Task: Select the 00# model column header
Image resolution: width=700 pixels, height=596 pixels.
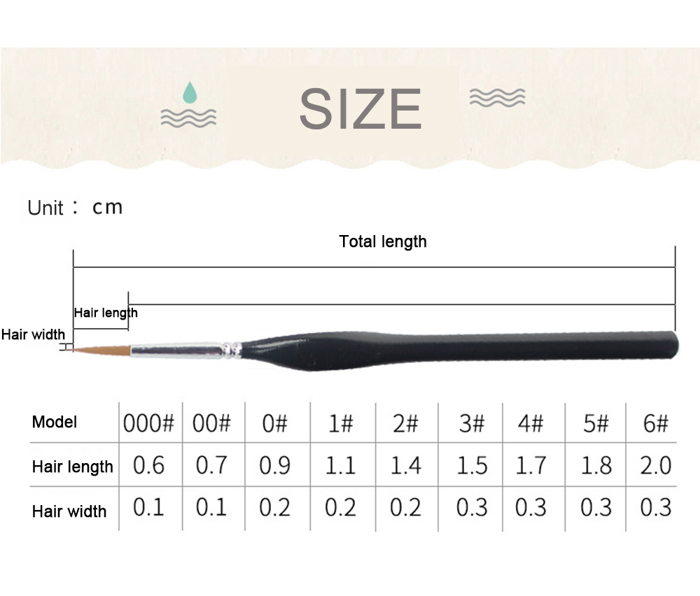Action: (x=211, y=423)
